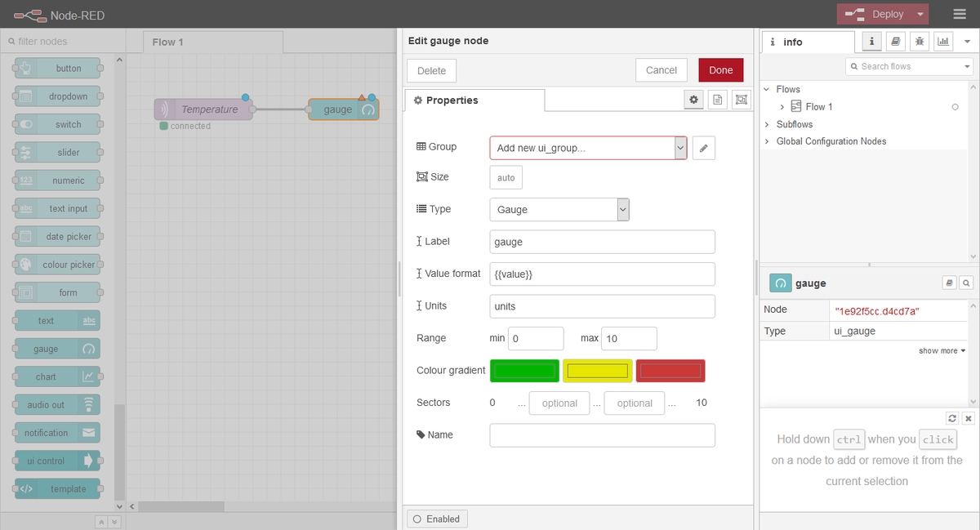Open node appearance icon tab
980x530 pixels.
(742, 100)
